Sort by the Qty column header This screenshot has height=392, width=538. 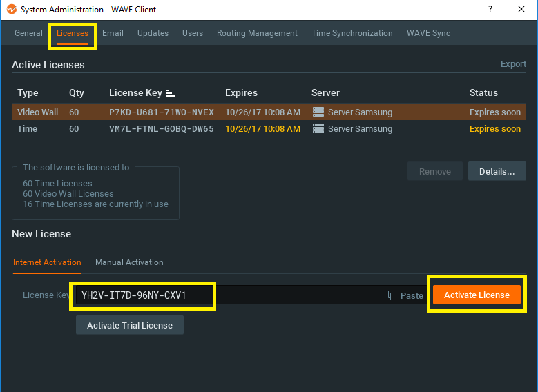tap(77, 93)
